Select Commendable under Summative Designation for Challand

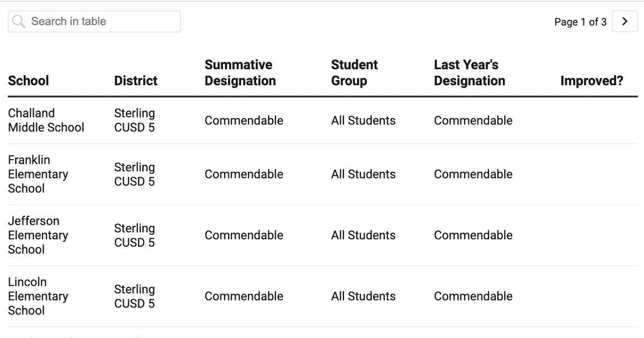[244, 120]
